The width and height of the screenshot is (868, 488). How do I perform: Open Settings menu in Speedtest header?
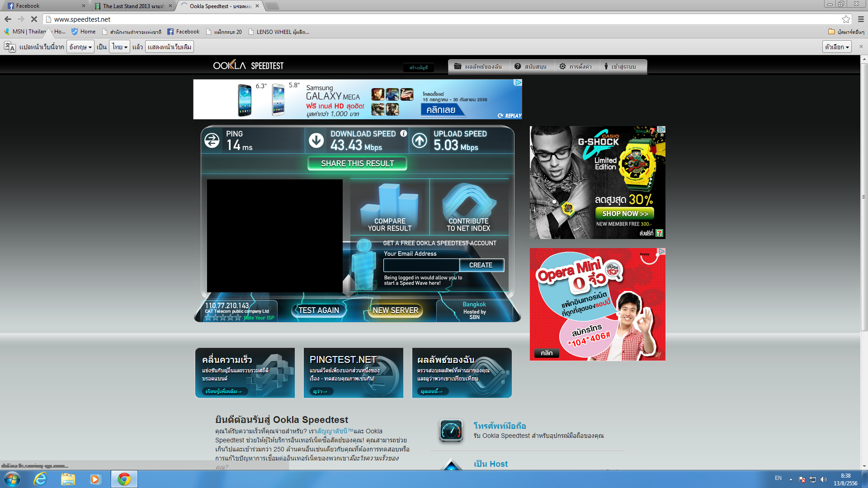[x=575, y=66]
